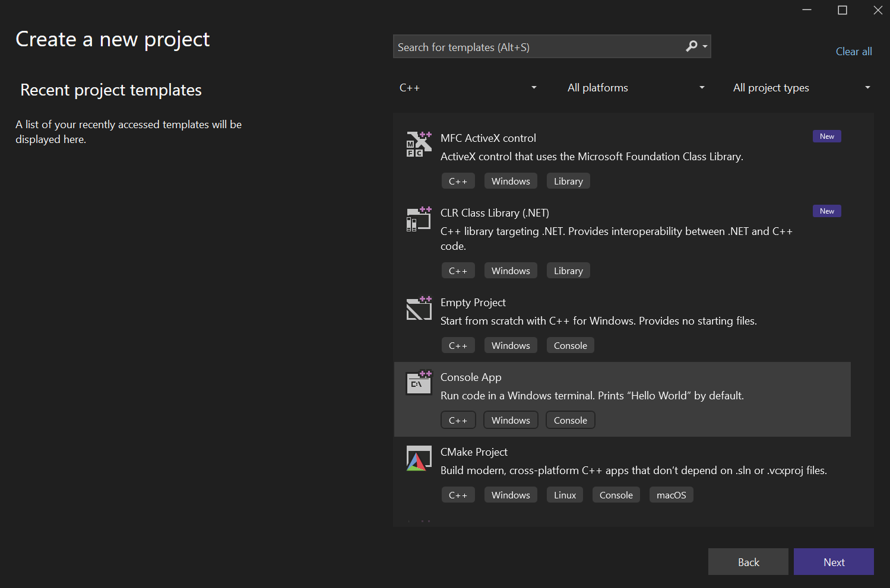This screenshot has width=890, height=588.
Task: Click the MFC ActiveX control template icon
Action: [419, 144]
